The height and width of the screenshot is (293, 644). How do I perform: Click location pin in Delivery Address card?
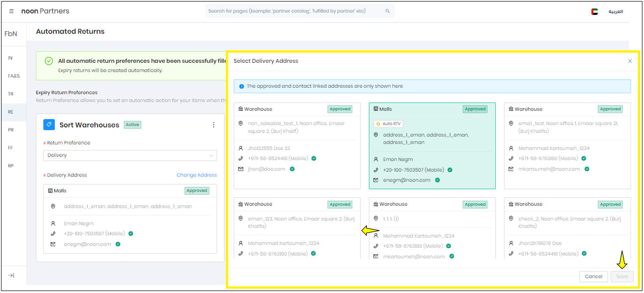click(x=53, y=206)
